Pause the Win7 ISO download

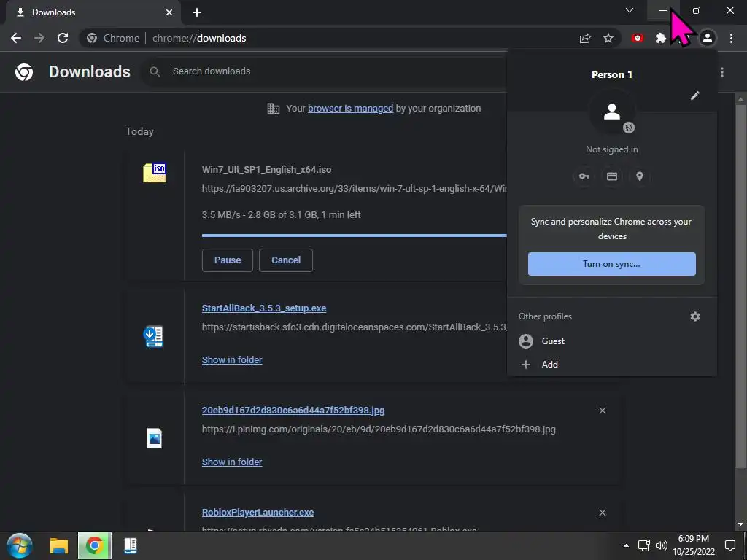[x=228, y=260]
